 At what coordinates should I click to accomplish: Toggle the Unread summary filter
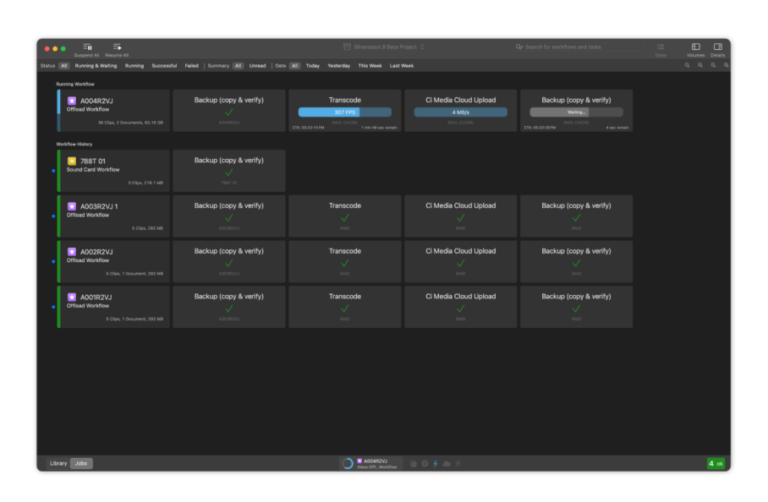click(257, 65)
